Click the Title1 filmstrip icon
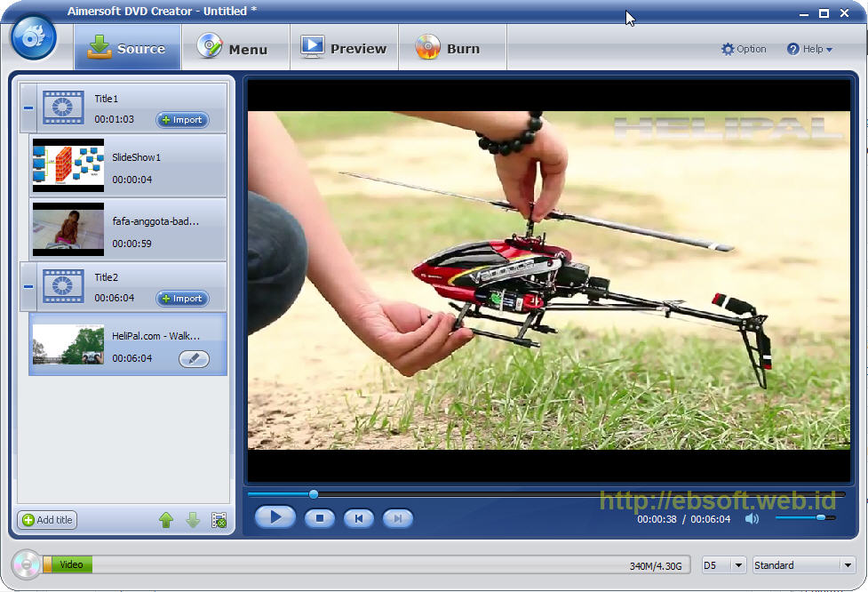Viewport: 868px width, 592px height. tap(63, 108)
